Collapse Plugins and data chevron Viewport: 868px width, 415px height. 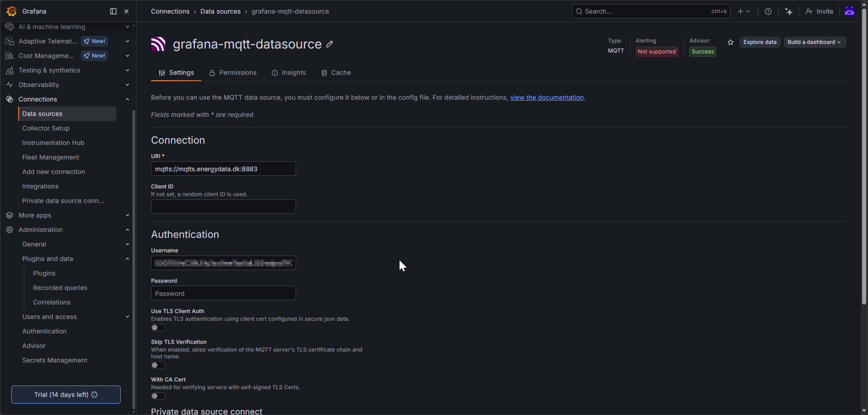coord(127,259)
